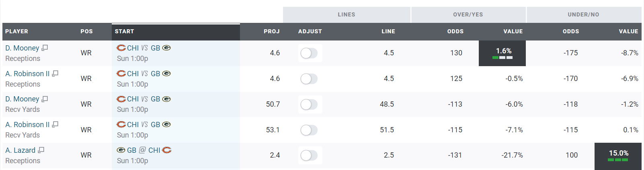Toggle adjust switch for D. Mooney Receptions
The image size is (644, 170).
(309, 53)
